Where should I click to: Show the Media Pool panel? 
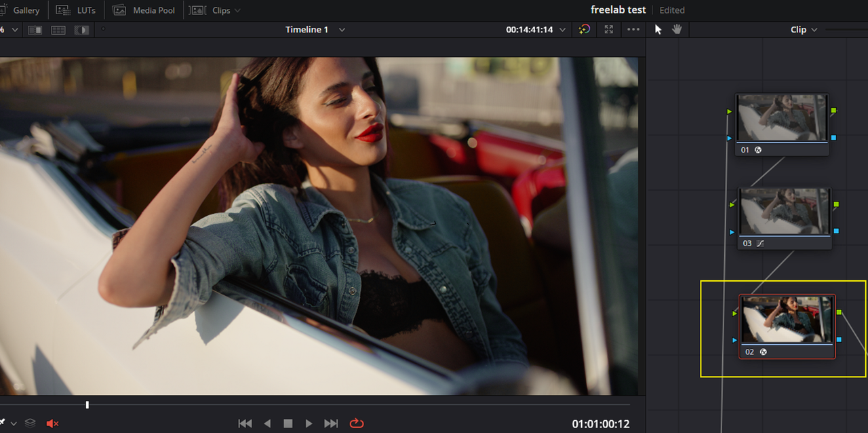[x=144, y=10]
